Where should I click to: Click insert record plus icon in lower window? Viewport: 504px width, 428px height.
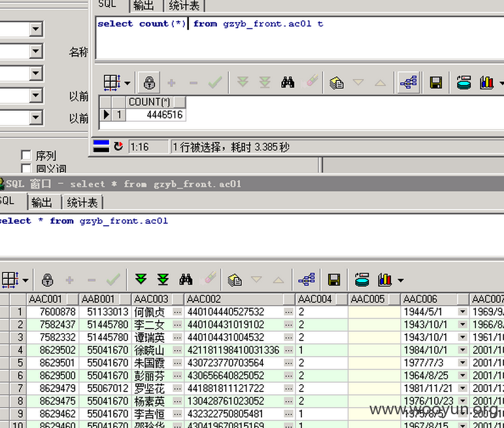pyautogui.click(x=69, y=280)
